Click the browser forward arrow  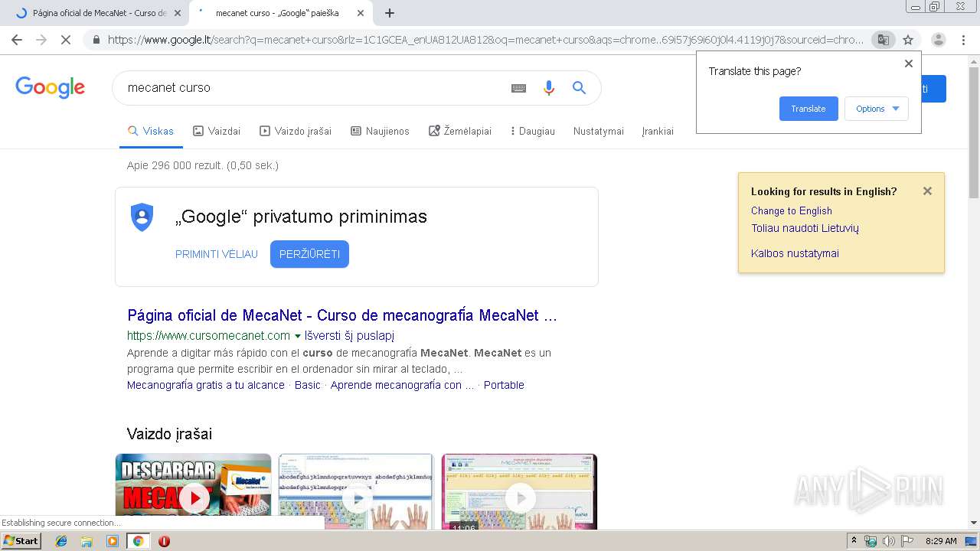(x=41, y=40)
